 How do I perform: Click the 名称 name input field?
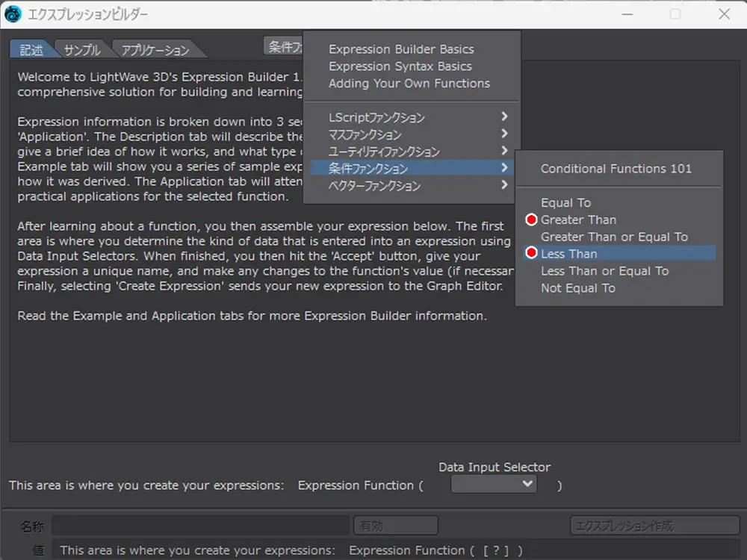[x=200, y=526]
